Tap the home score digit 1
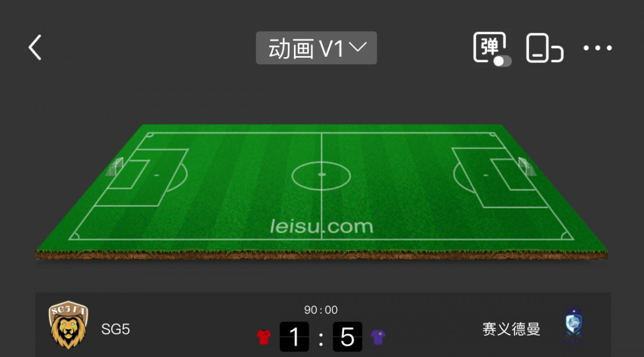The image size is (644, 357). pos(294,337)
